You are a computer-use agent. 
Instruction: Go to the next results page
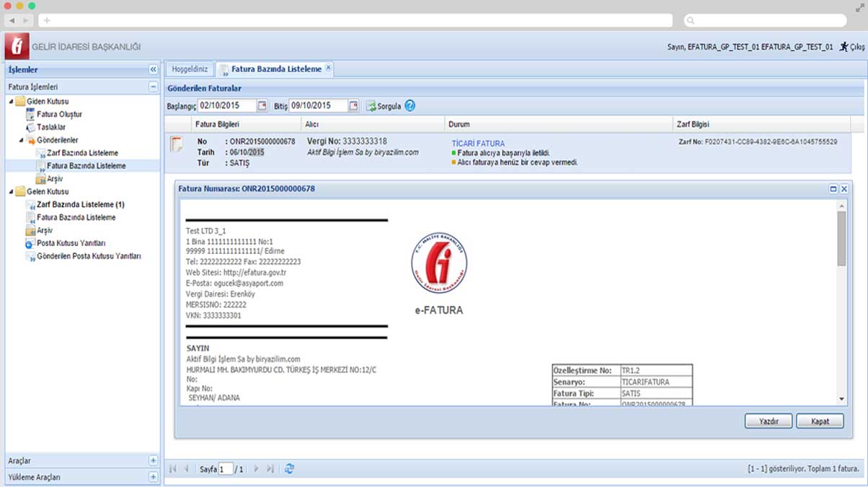click(256, 469)
